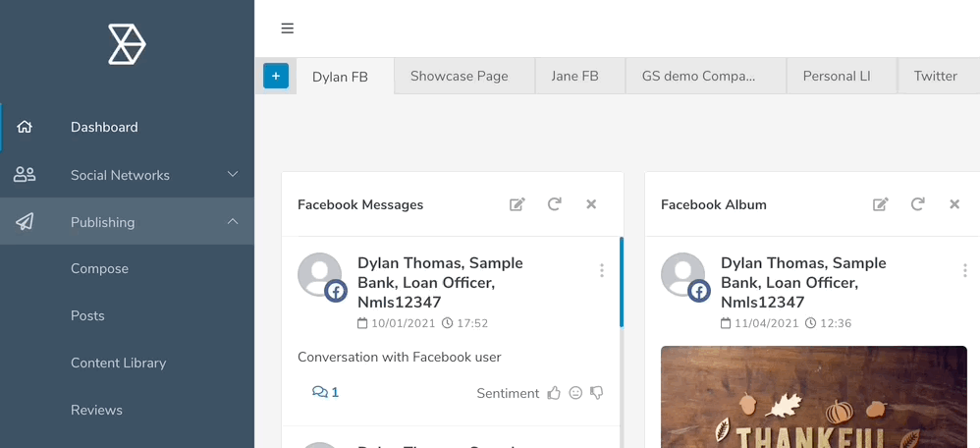The height and width of the screenshot is (448, 980).
Task: Open the three-dot menu in Facebook Album post
Action: (x=965, y=270)
